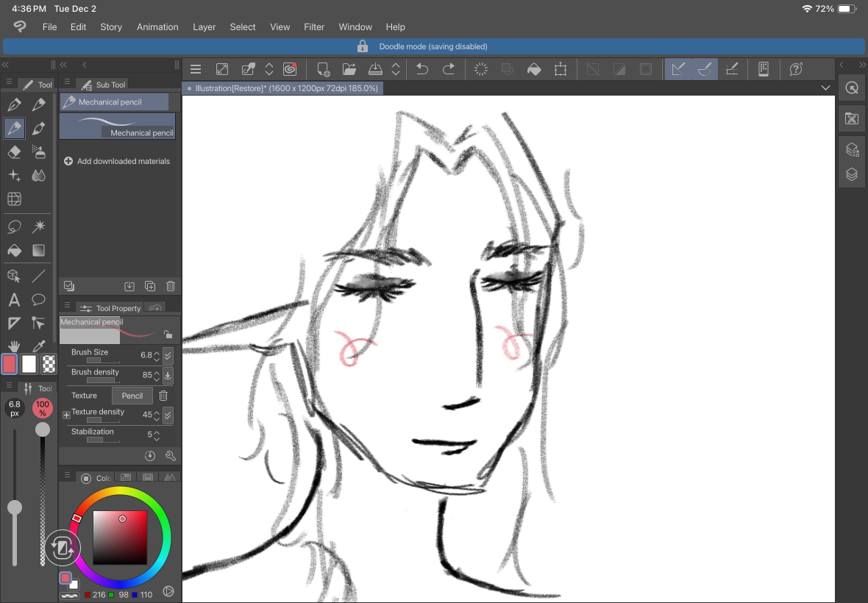Expand Texture density options with plus
Image resolution: width=868 pixels, height=603 pixels.
pos(66,414)
